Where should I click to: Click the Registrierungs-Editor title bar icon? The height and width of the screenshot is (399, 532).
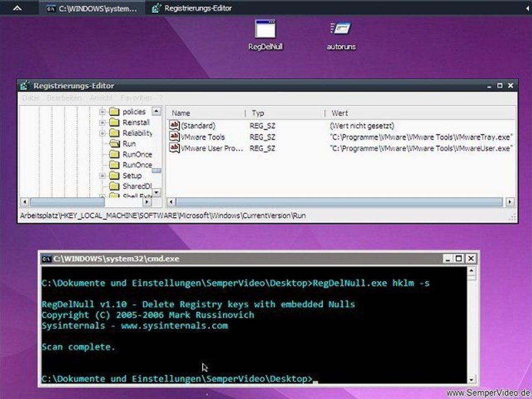pos(25,85)
